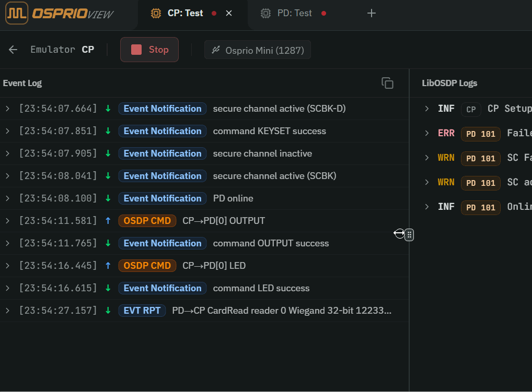This screenshot has width=532, height=392.
Task: Switch to the PD: Test tab
Action: point(295,13)
